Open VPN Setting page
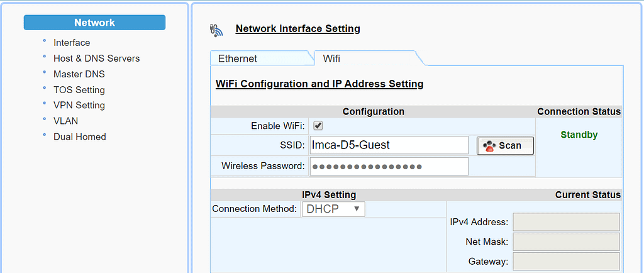This screenshot has height=273, width=644. click(79, 105)
